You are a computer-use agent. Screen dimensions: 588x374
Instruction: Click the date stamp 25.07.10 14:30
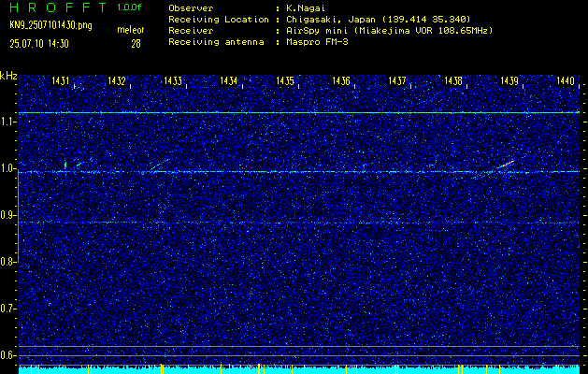pyautogui.click(x=39, y=44)
